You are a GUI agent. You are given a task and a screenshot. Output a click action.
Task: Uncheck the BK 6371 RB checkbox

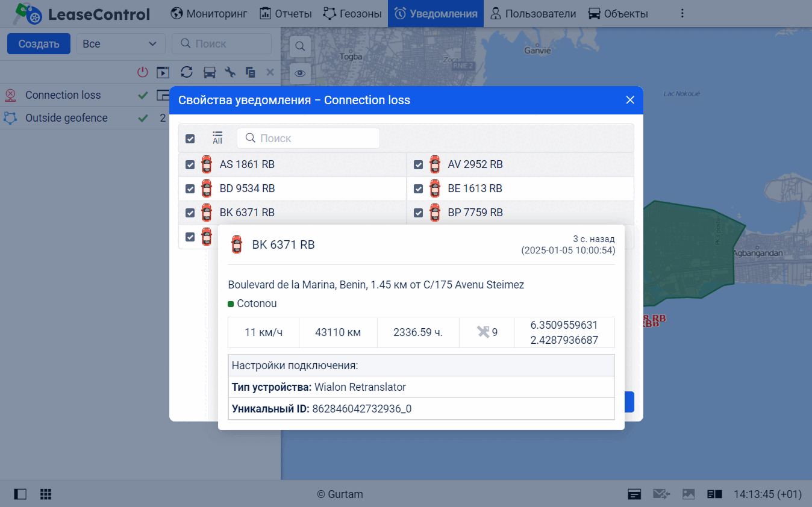click(190, 213)
